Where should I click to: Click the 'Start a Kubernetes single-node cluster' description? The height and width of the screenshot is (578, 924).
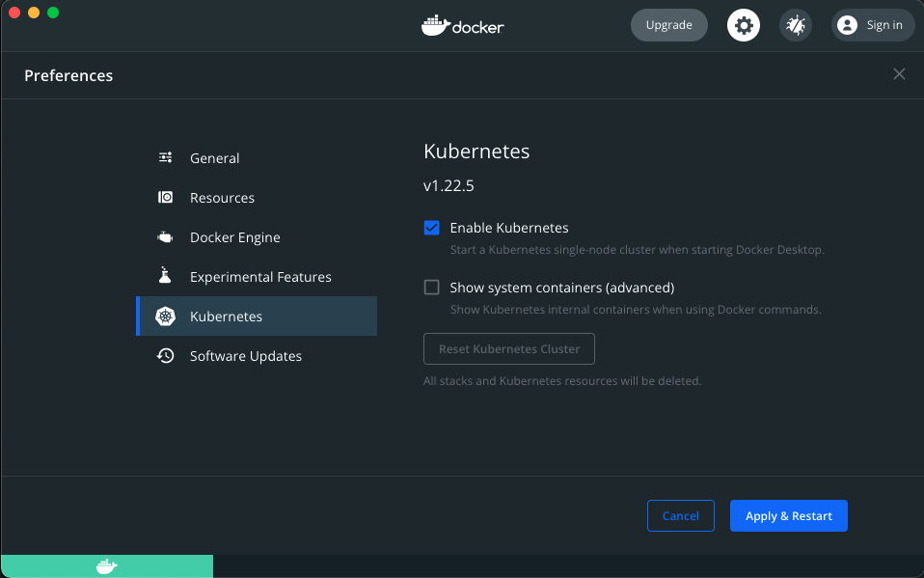(637, 250)
